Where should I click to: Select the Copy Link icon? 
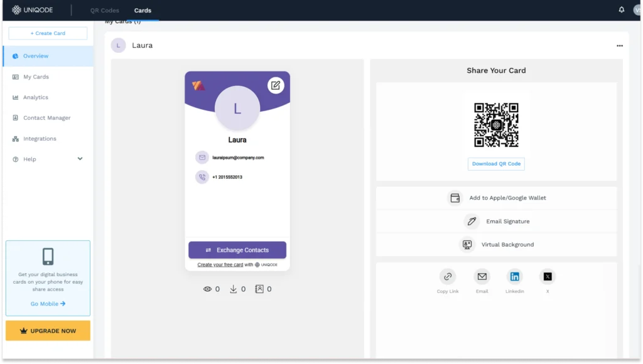tap(448, 276)
